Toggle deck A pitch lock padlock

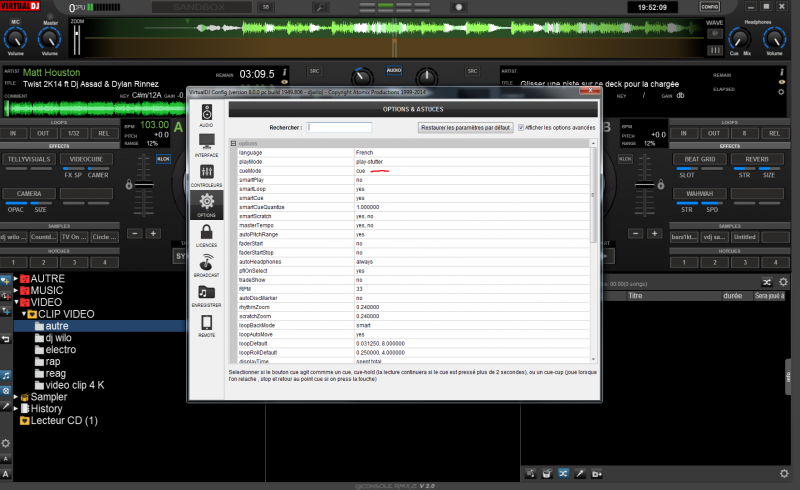[129, 184]
